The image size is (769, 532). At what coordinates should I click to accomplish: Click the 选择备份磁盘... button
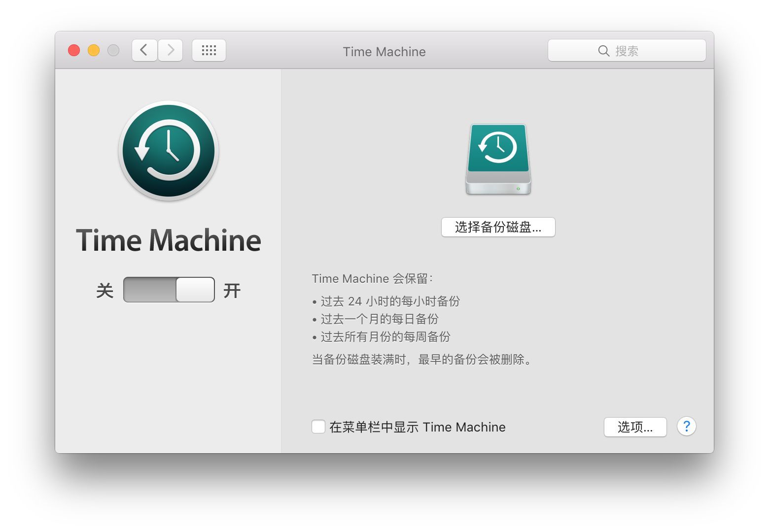pos(498,227)
